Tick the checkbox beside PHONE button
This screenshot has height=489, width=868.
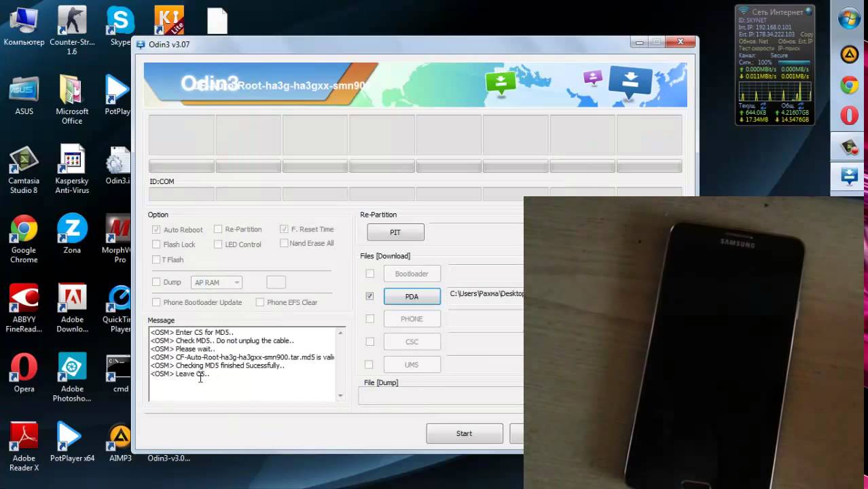tap(369, 319)
